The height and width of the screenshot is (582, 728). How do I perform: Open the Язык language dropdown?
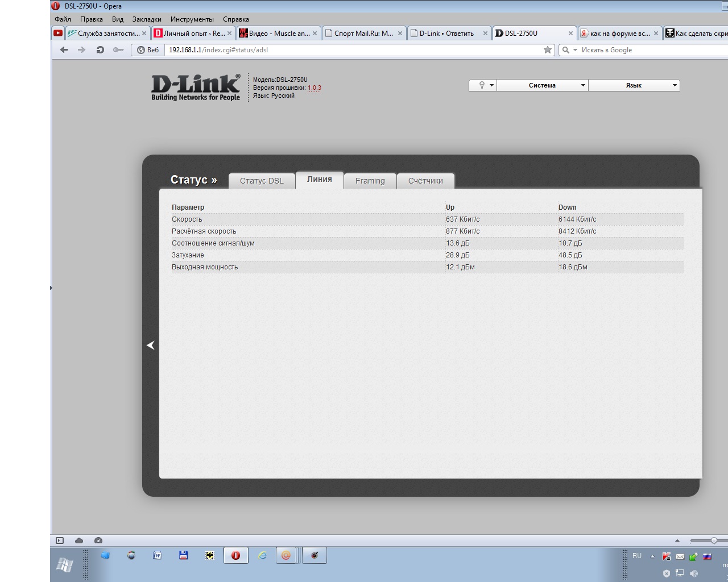(634, 85)
